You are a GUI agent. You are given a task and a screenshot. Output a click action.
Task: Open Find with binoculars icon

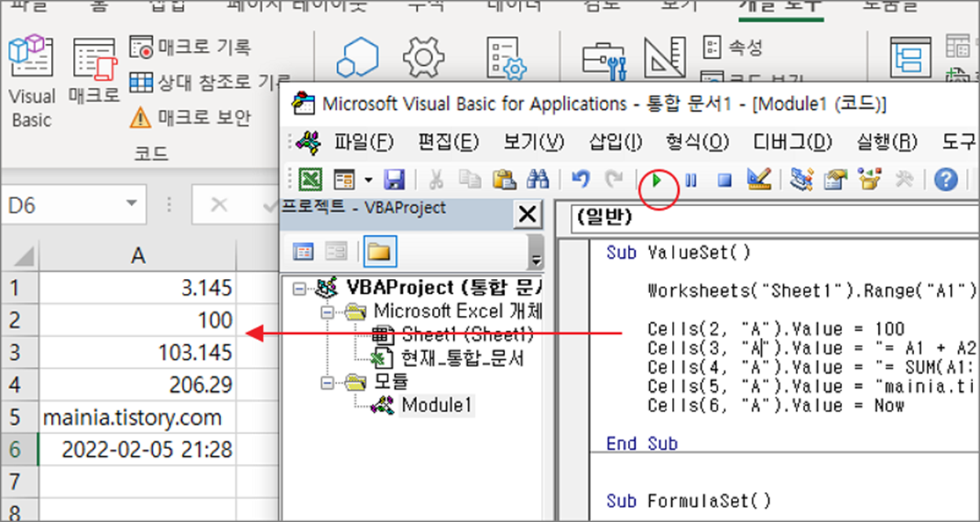coord(537,180)
